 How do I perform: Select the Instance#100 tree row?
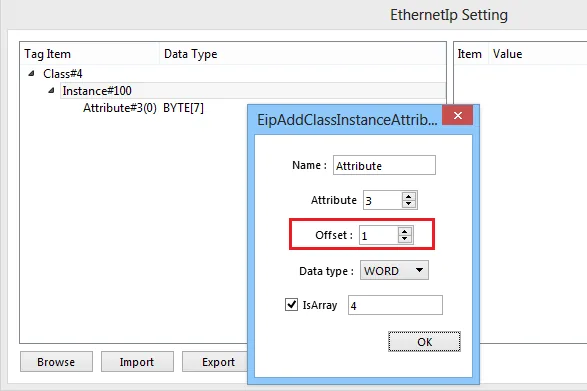[253, 91]
